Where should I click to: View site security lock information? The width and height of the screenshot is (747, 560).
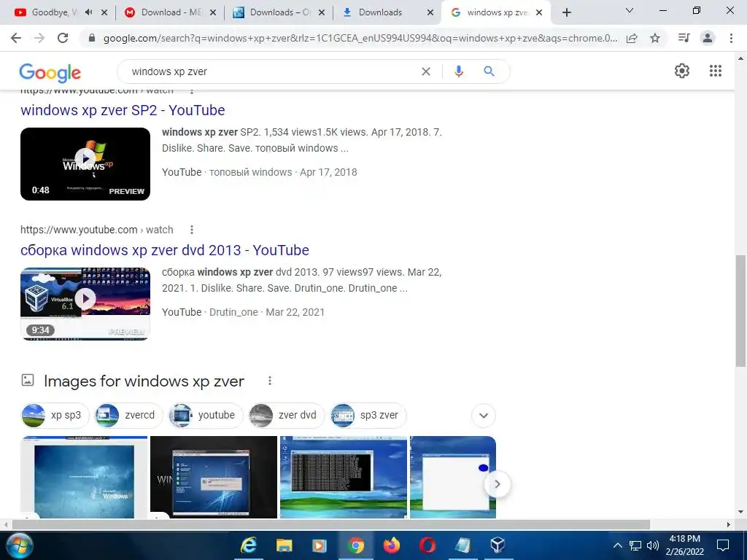92,38
